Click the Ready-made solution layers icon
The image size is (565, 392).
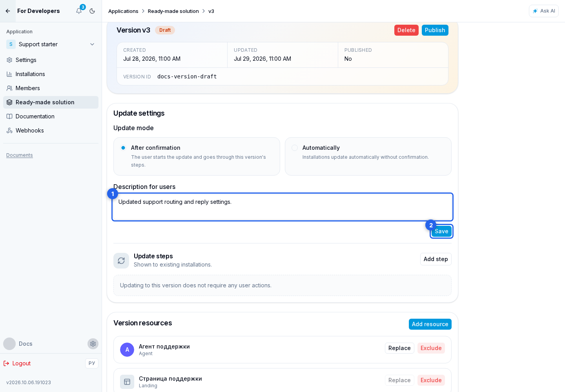point(9,102)
